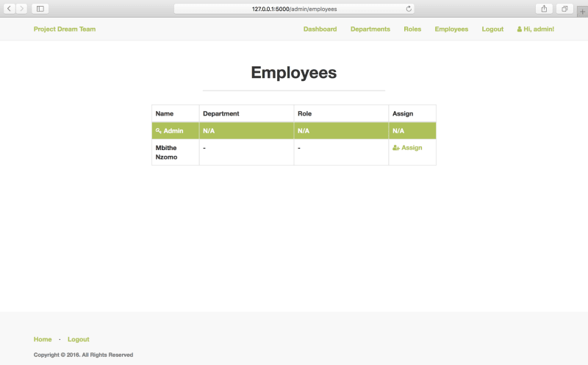Viewport: 588px width, 365px height.
Task: Click the N/A role cell in Admin row
Action: pos(341,131)
